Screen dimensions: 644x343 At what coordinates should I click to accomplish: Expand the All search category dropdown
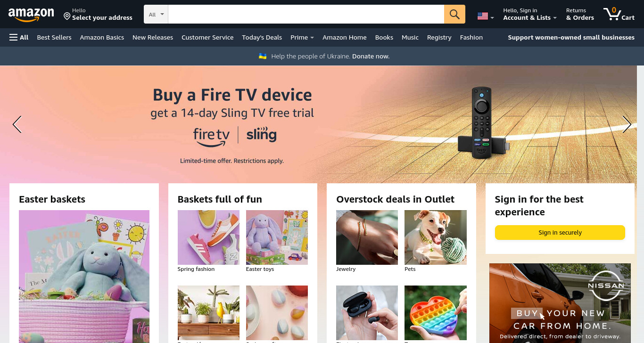click(x=156, y=14)
